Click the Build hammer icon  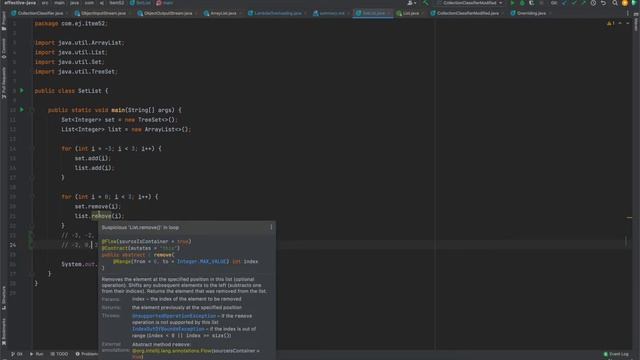pyautogui.click(x=426, y=3)
